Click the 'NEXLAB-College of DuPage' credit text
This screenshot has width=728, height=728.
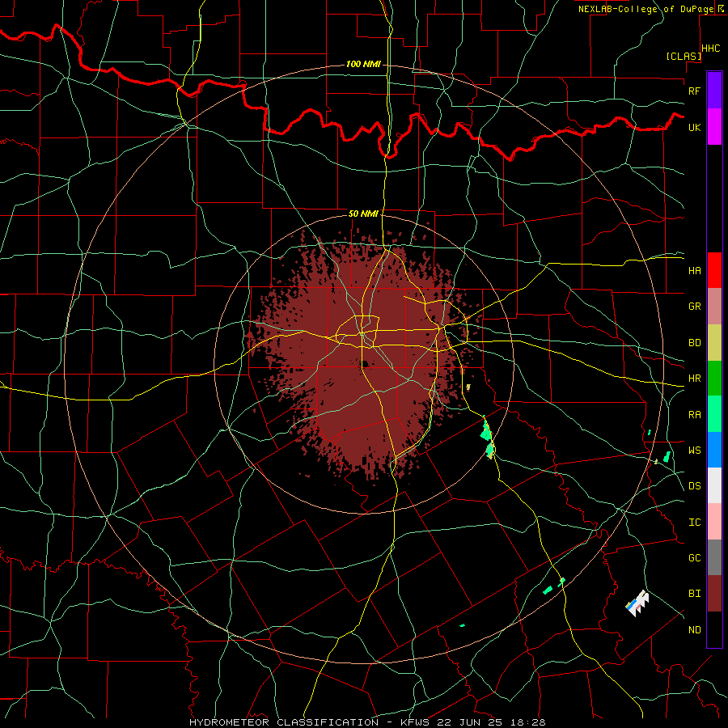[x=645, y=9]
